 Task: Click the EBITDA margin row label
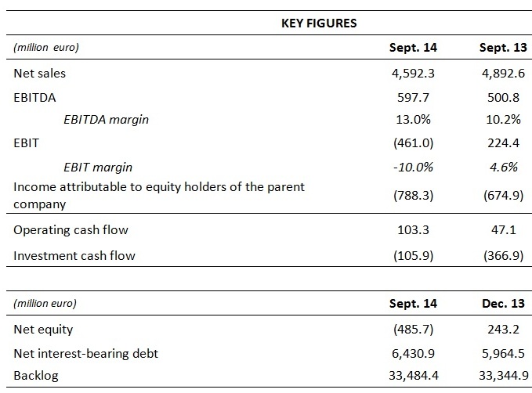107,120
